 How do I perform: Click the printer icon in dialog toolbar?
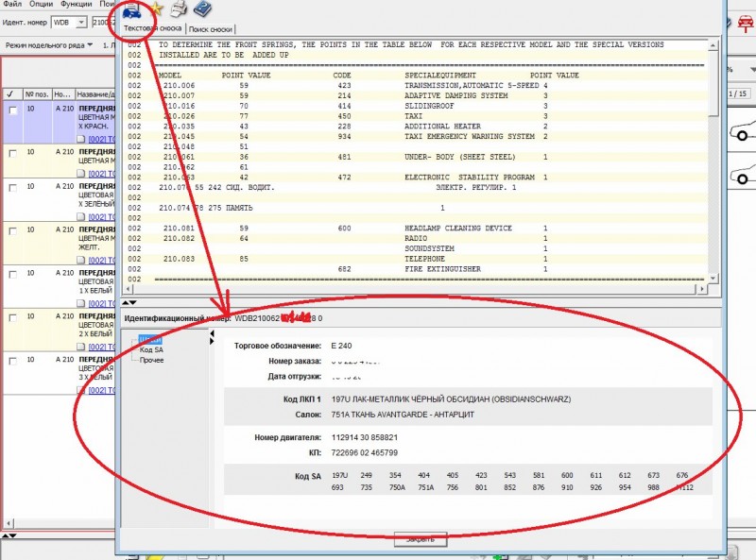[x=179, y=8]
